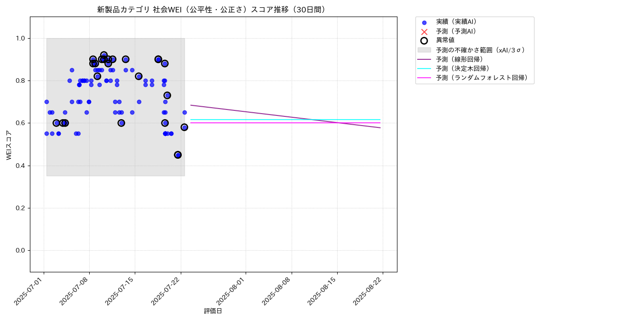644x322 pixels.
Task: Click legend label 実績（実績AI）
Action: 458,22
